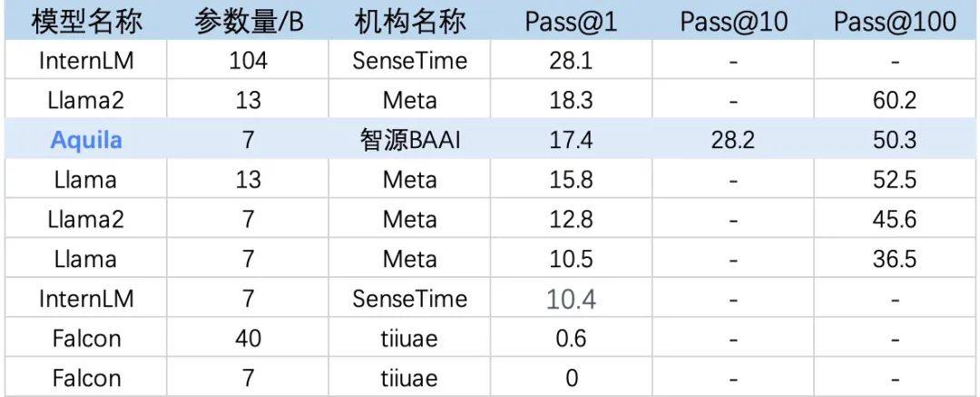Click the 智源BAAI organization cell
Screen dimensions: 980x397
pyautogui.click(x=410, y=140)
